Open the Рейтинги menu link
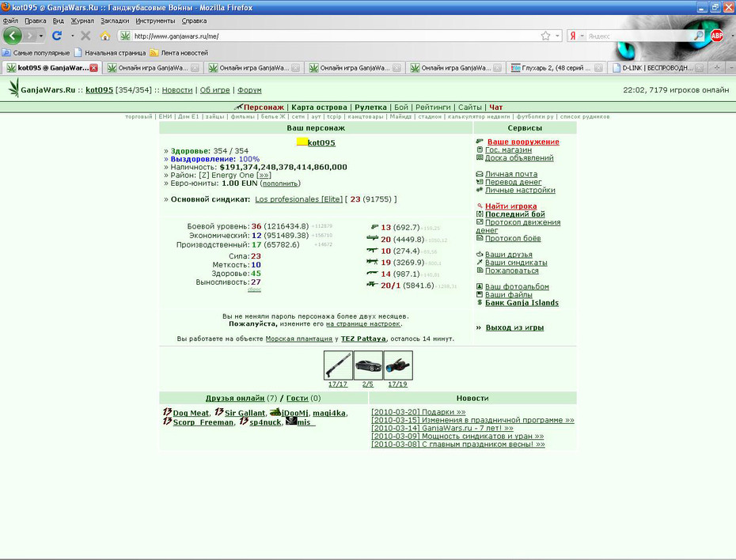This screenshot has width=736, height=560. (x=433, y=107)
